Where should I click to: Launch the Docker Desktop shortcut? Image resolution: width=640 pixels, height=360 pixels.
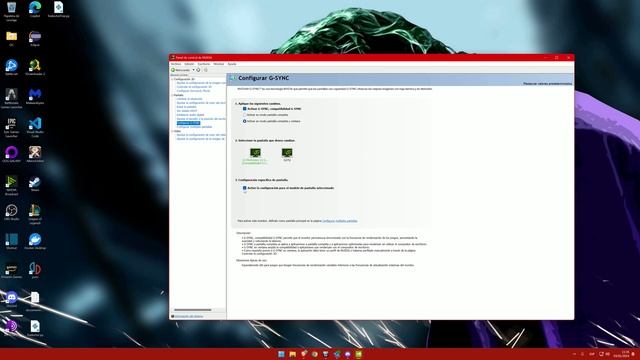pyautogui.click(x=35, y=240)
